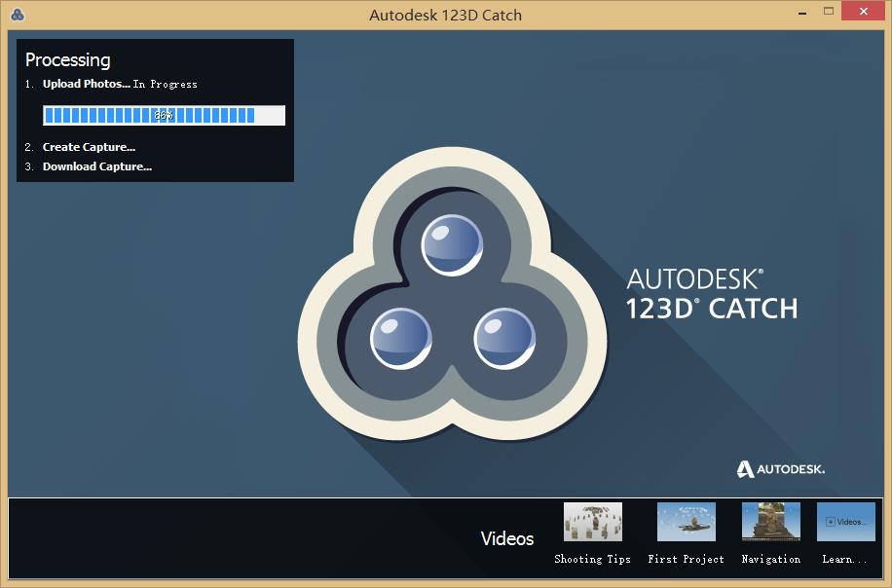Open the Navigation video thumbnail

(771, 522)
